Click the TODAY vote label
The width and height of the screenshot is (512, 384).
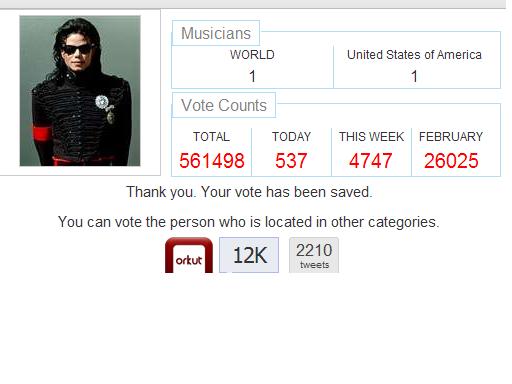point(291,137)
